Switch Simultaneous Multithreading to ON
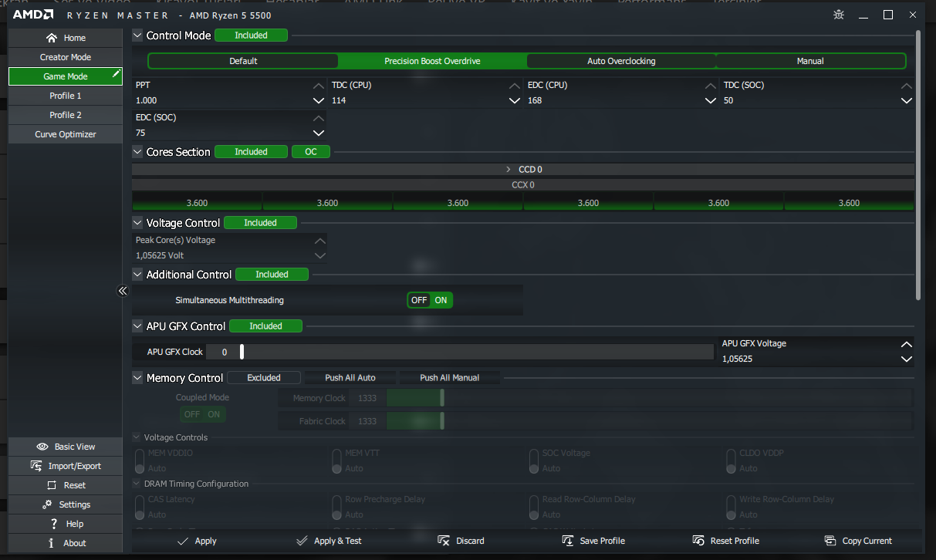The width and height of the screenshot is (936, 560). [x=441, y=300]
